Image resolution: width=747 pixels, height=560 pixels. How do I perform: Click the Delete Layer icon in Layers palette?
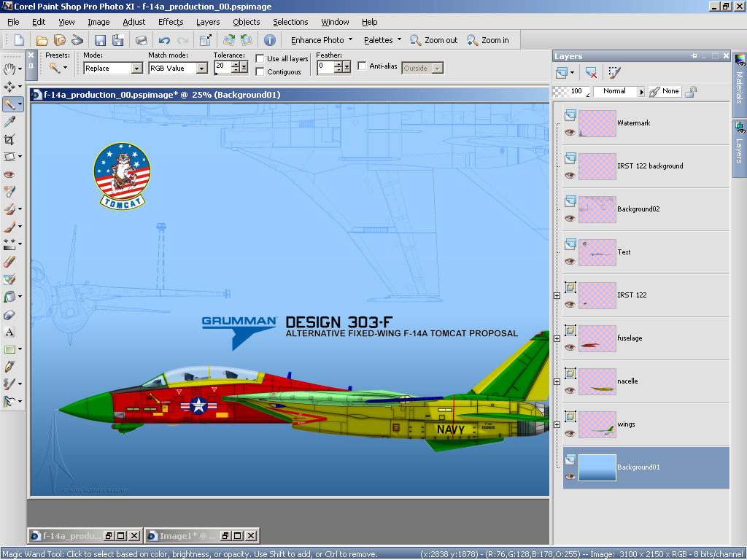[591, 72]
